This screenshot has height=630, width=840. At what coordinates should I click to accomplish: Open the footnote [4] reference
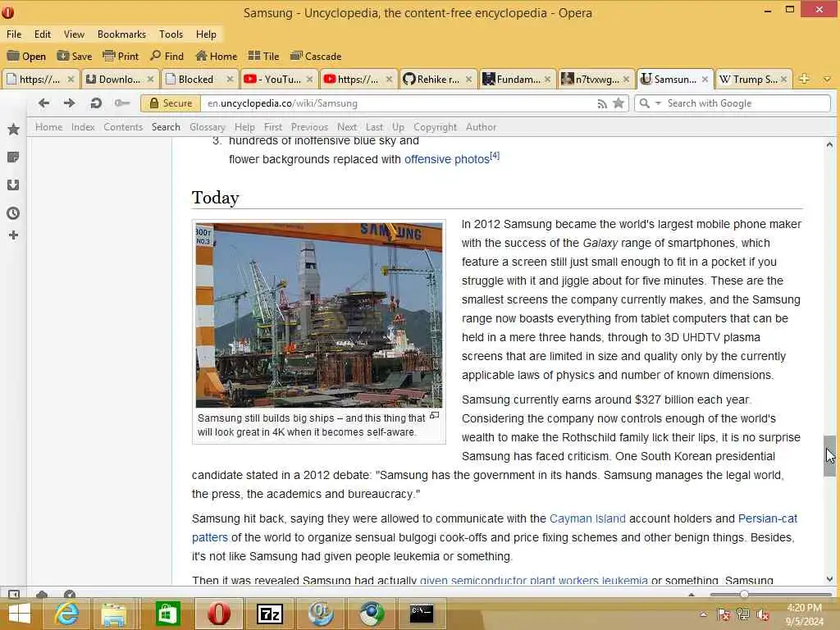pyautogui.click(x=495, y=156)
